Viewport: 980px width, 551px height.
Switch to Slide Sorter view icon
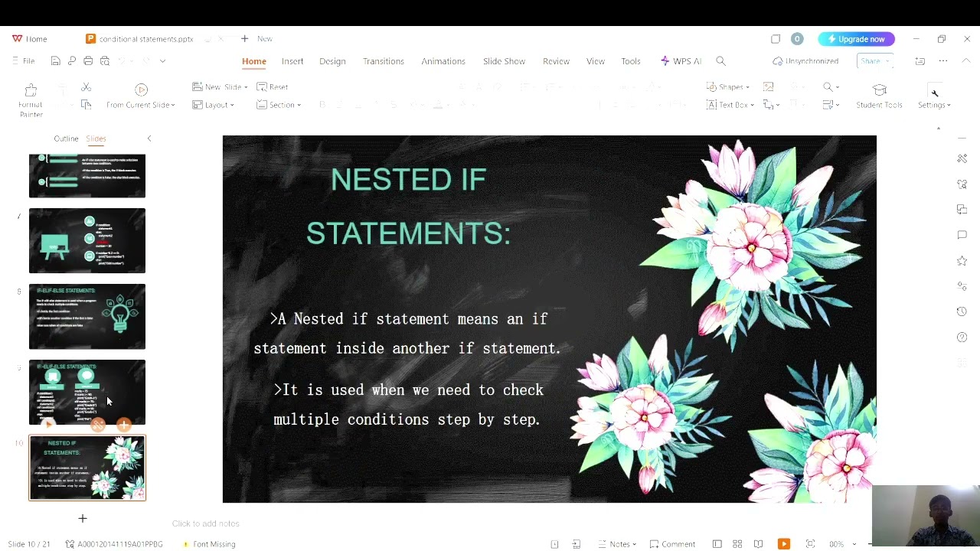click(x=737, y=544)
